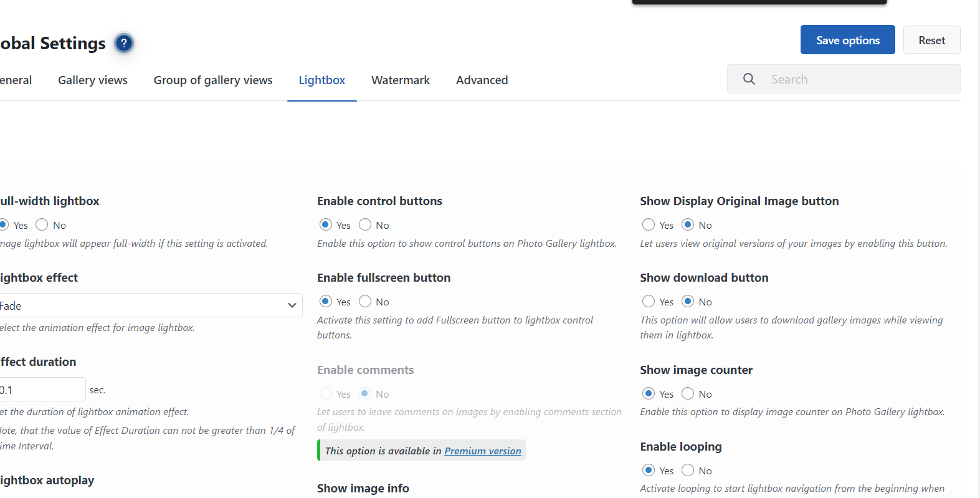Open the help question mark icon
This screenshot has height=498, width=980.
click(x=124, y=43)
